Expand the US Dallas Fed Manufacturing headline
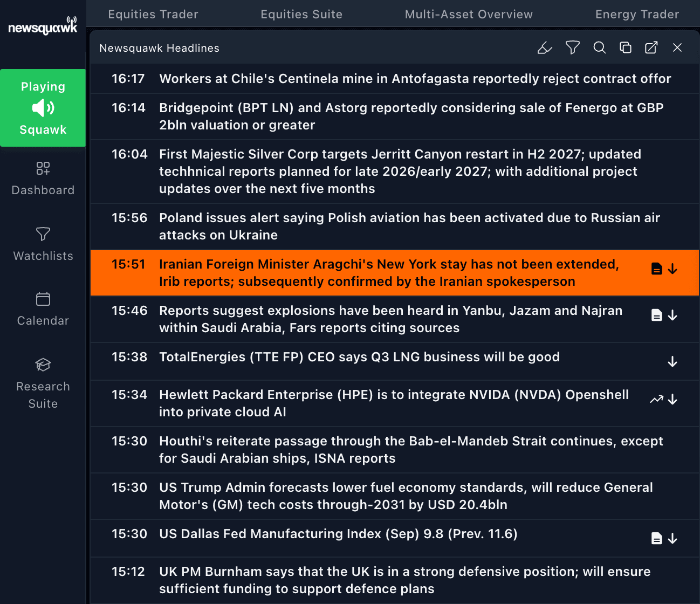 tap(672, 538)
